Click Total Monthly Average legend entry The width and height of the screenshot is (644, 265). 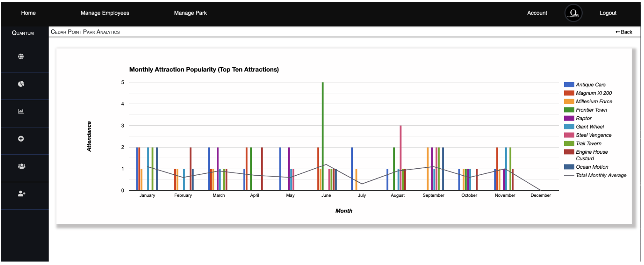coord(601,175)
